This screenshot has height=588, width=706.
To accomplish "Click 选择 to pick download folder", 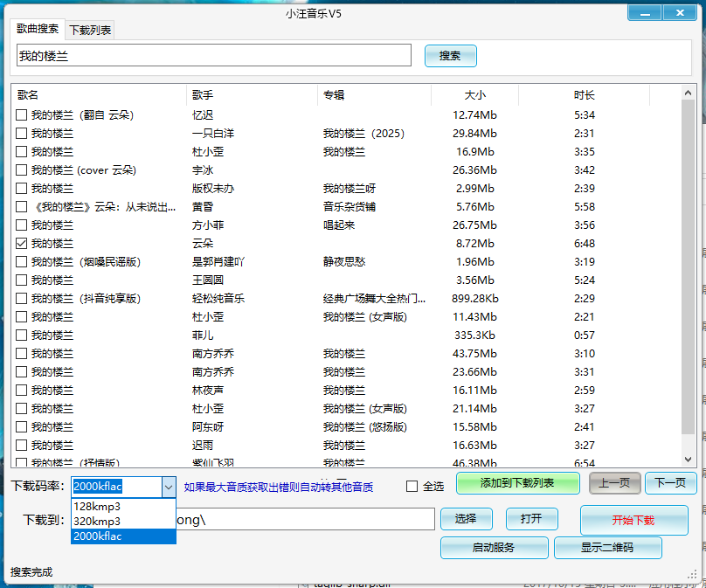I will (x=466, y=519).
